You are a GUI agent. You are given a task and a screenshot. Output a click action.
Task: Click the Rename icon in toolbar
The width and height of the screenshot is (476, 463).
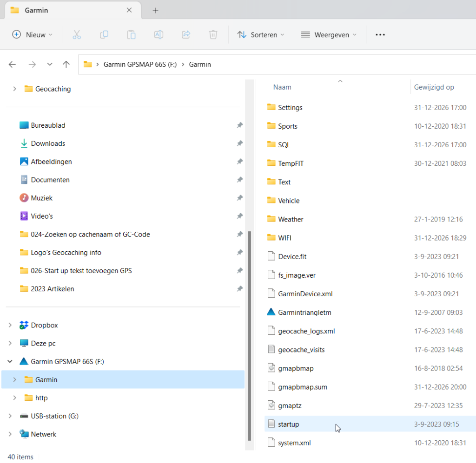(x=159, y=35)
